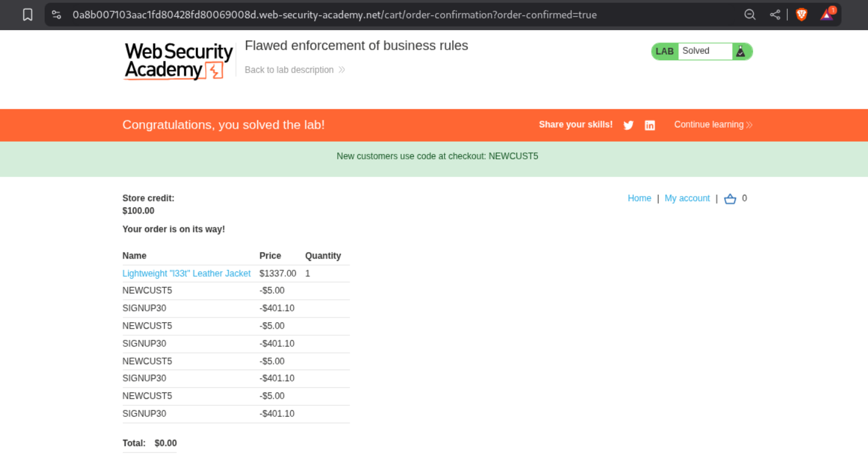868x471 pixels.
Task: Click the Web Security Academy logo
Action: point(178,61)
